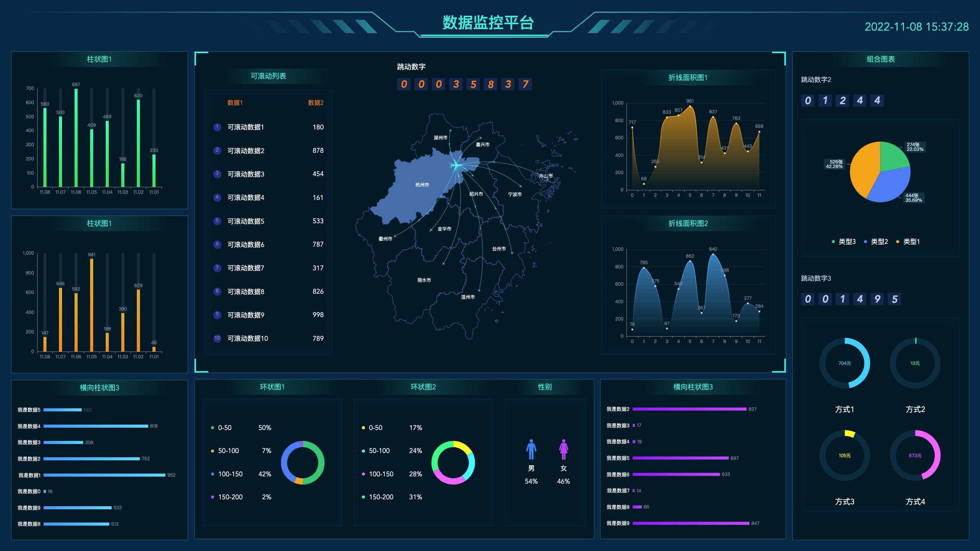Click the 961 peak point in 折线面积图1
This screenshot has height=551, width=980.
tap(690, 106)
